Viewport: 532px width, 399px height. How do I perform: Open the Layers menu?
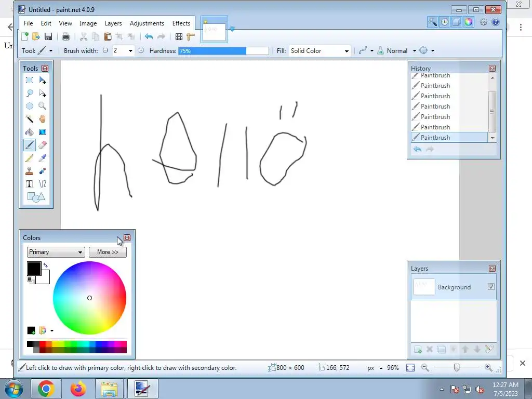113,23
